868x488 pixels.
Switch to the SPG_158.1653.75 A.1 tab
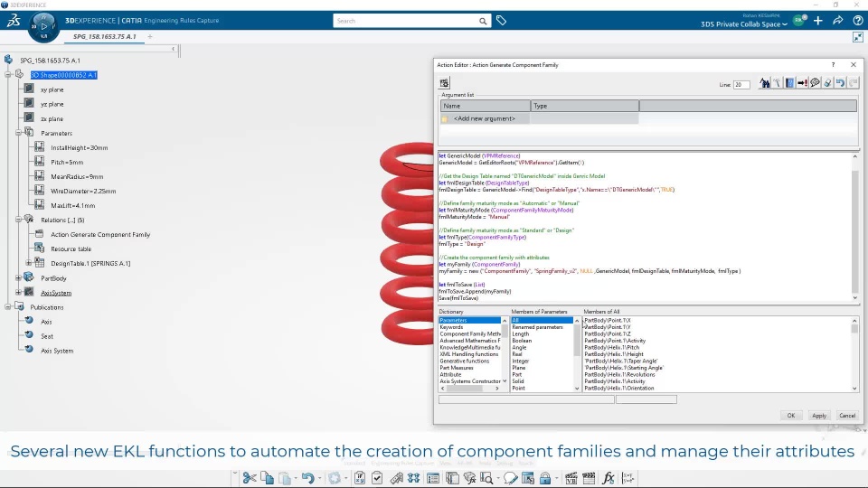click(105, 36)
